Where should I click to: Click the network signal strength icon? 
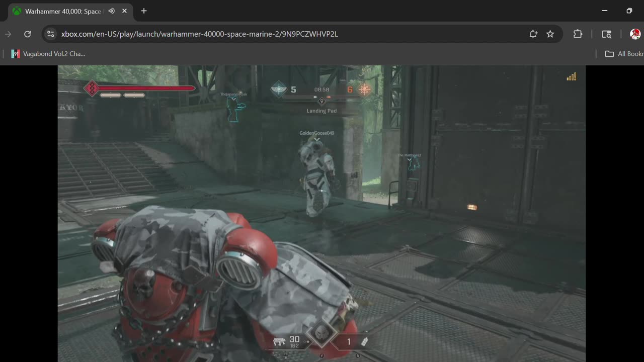[572, 77]
